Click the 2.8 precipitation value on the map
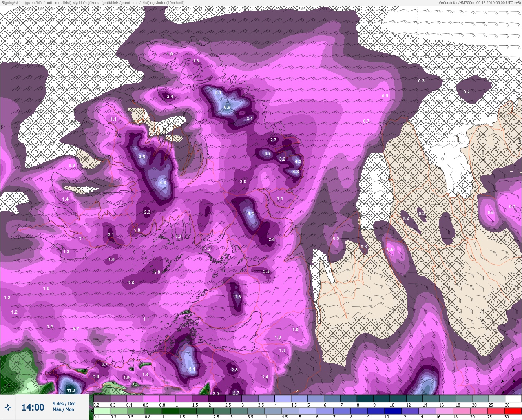This screenshot has width=522, height=420. (x=234, y=370)
